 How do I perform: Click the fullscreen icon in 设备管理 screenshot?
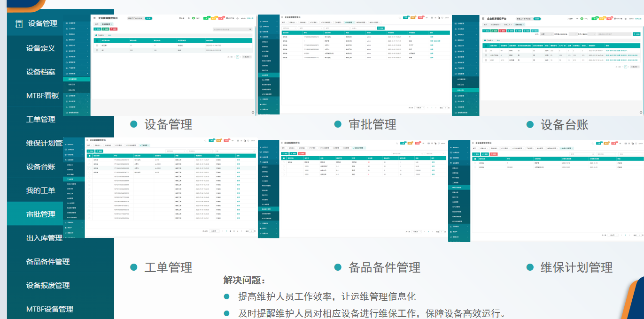181,18
